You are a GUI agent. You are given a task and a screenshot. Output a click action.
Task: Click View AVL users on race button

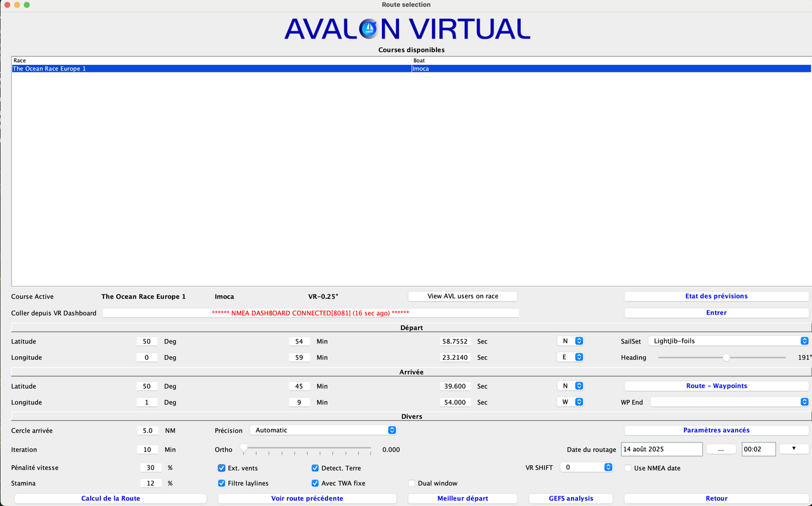[462, 296]
